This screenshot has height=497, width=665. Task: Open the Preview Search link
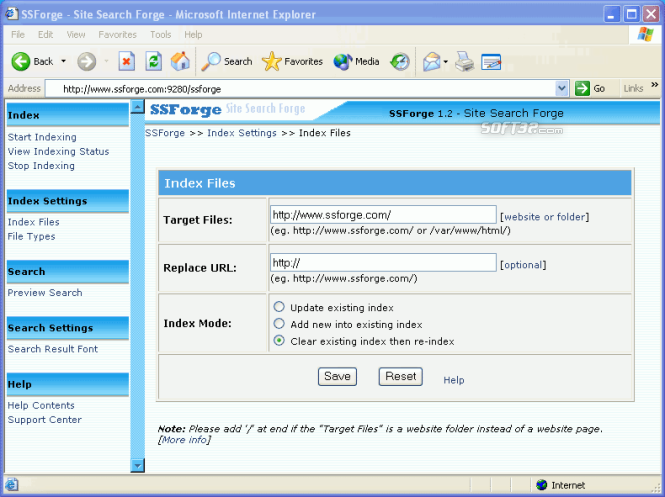point(45,293)
